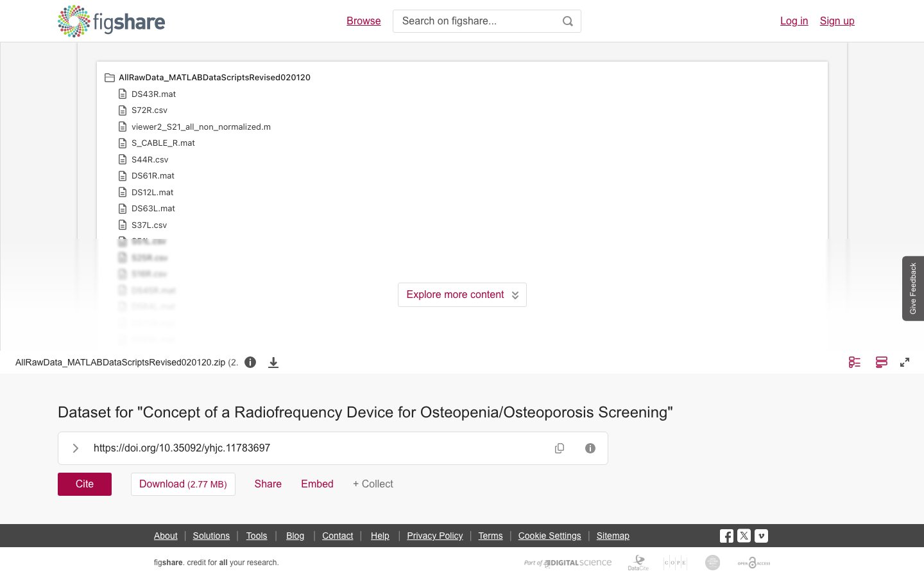Open figshare X social icon

pyautogui.click(x=744, y=536)
